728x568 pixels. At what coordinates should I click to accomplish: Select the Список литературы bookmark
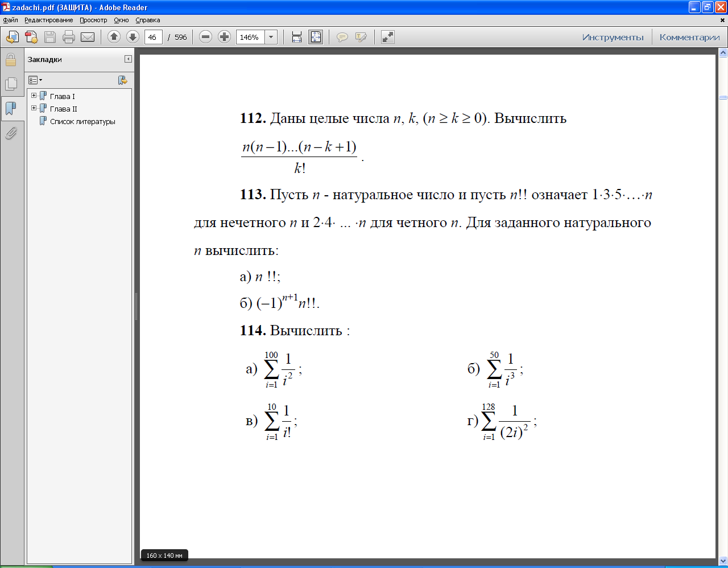82,121
